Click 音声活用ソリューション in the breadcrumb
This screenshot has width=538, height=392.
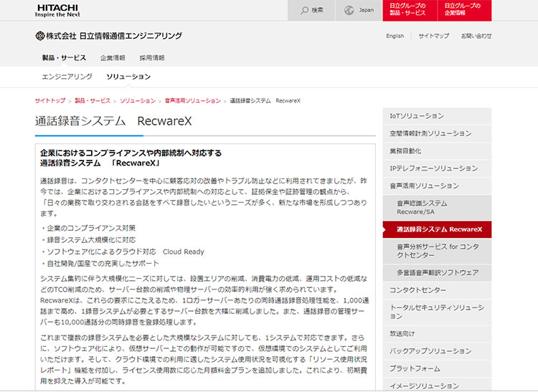193,101
